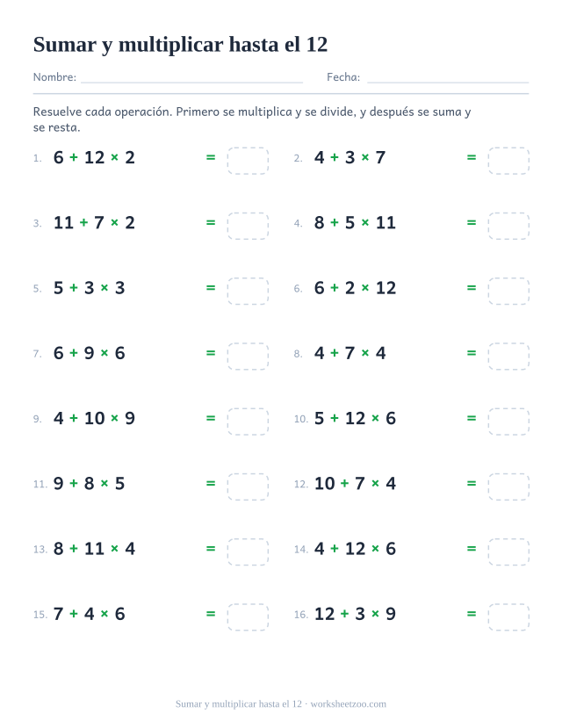Click answer box for 5 + 12 × 6
562x728 pixels.
[508, 422]
